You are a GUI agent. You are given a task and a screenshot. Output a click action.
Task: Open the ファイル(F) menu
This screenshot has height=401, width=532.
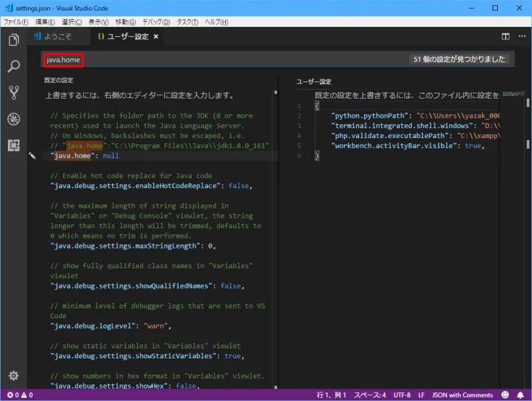[x=16, y=22]
